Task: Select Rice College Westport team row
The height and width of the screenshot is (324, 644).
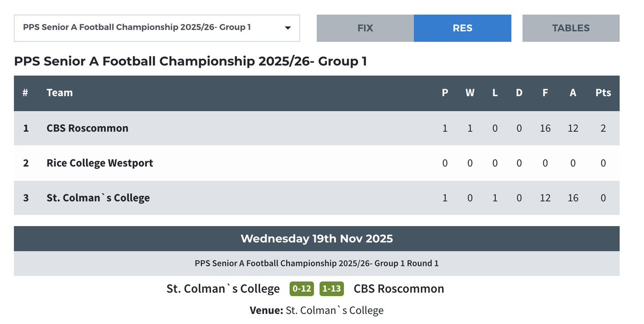Action: [x=100, y=163]
